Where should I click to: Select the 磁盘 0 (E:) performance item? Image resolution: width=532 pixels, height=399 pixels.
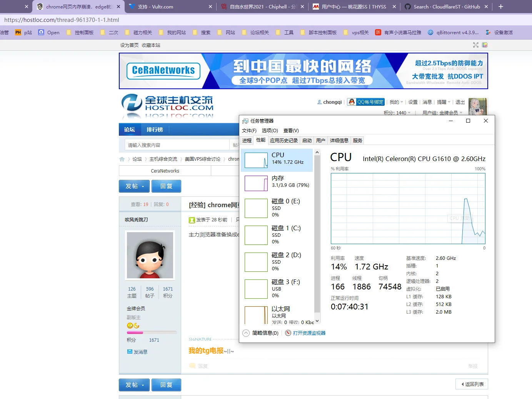[277, 208]
